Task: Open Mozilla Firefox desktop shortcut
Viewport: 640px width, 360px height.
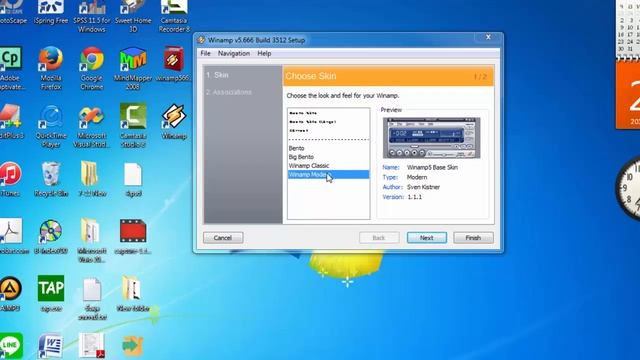Action: (51, 68)
